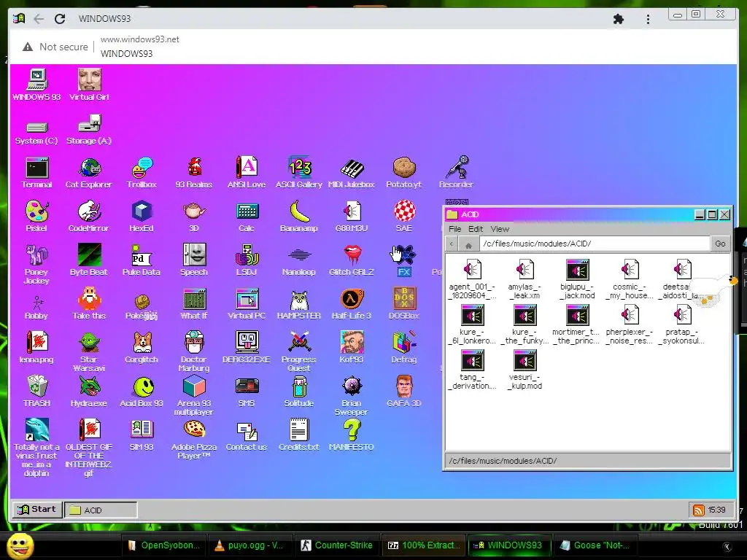This screenshot has width=747, height=560.
Task: Switch to Counter-Strike taskbar item
Action: point(337,545)
